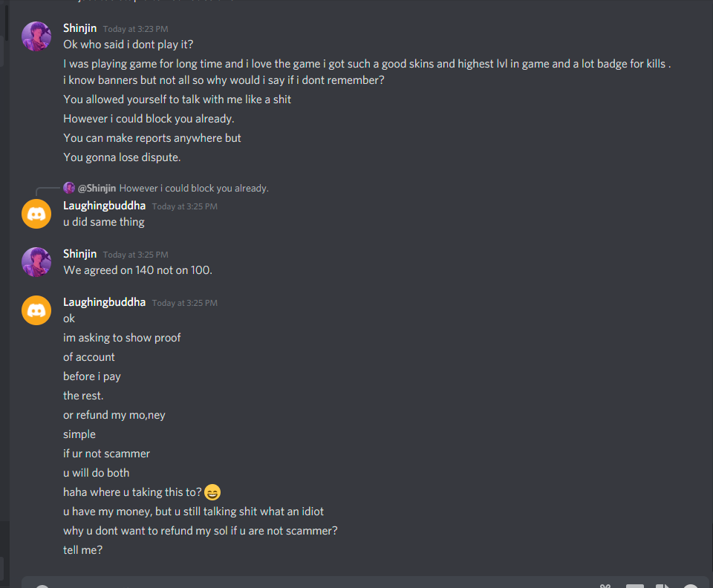The width and height of the screenshot is (713, 588).
Task: Click Laughingbuddha's avatar beside "u did same thing"
Action: click(36, 214)
